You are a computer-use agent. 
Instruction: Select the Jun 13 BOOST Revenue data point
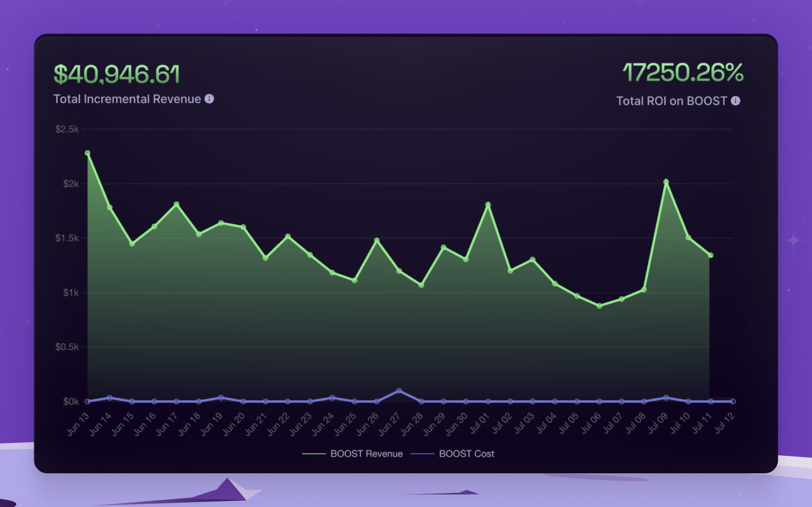pyautogui.click(x=88, y=153)
